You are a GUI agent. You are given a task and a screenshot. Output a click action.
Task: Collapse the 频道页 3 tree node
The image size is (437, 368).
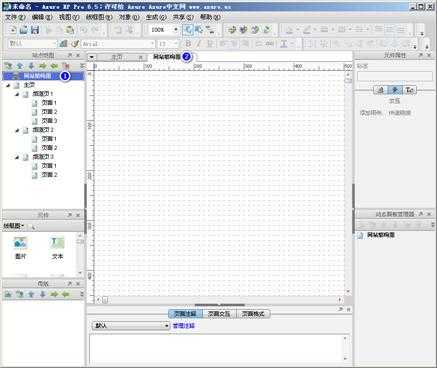click(x=17, y=157)
